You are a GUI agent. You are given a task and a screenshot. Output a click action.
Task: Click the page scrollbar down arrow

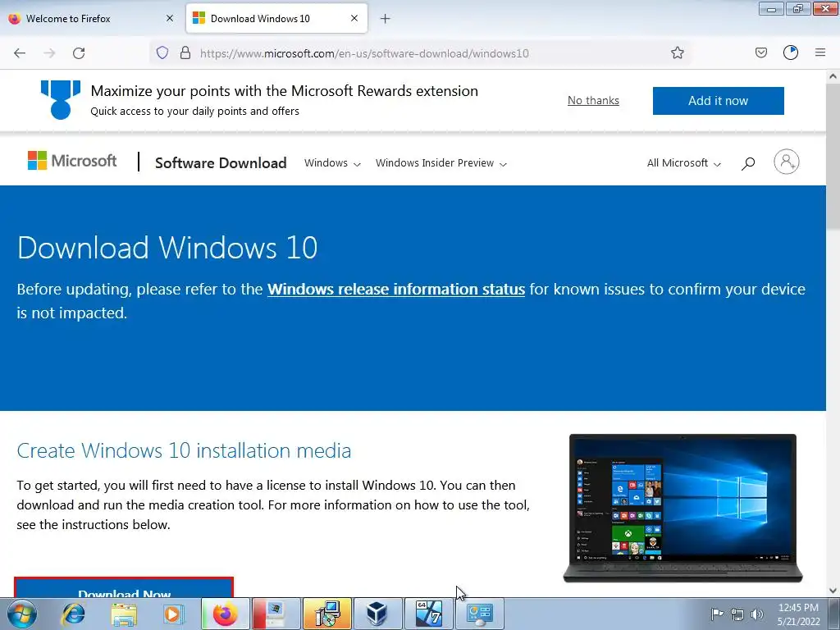coord(833,591)
